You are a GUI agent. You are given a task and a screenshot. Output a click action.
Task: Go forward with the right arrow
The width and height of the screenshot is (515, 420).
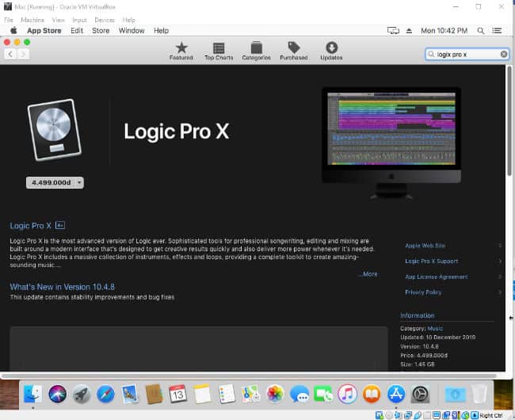23,54
